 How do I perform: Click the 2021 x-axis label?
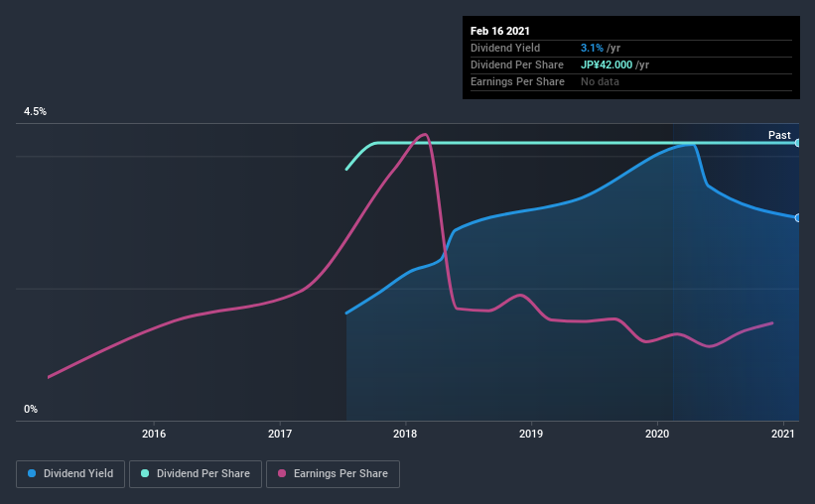[783, 434]
